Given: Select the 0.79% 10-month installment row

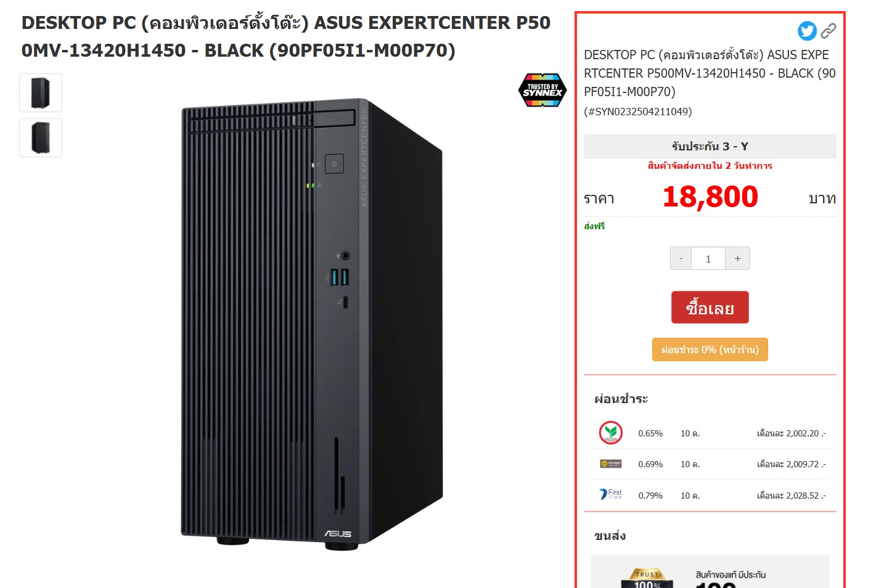Looking at the screenshot, I should (x=710, y=496).
